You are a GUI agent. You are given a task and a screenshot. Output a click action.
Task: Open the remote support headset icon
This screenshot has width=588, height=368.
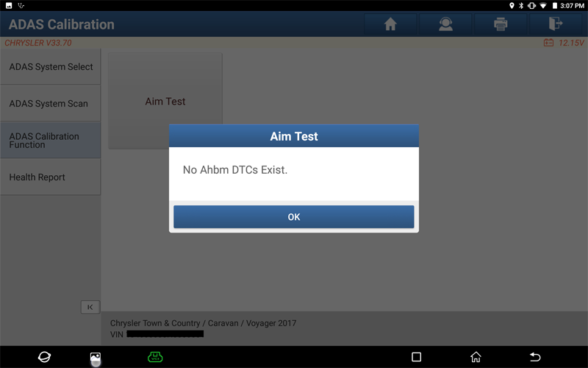pyautogui.click(x=445, y=24)
